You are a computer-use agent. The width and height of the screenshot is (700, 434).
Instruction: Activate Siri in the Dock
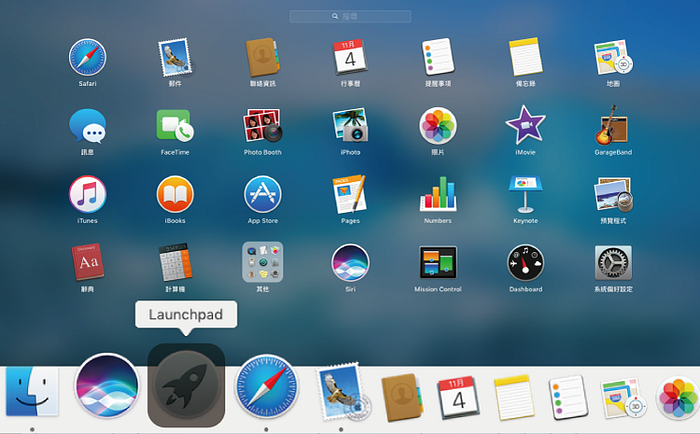coord(107,386)
